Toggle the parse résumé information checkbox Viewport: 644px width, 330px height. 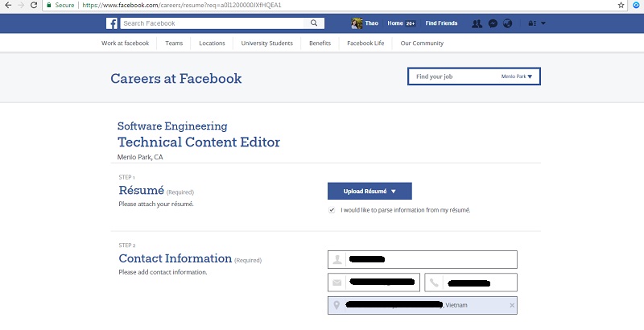point(332,210)
